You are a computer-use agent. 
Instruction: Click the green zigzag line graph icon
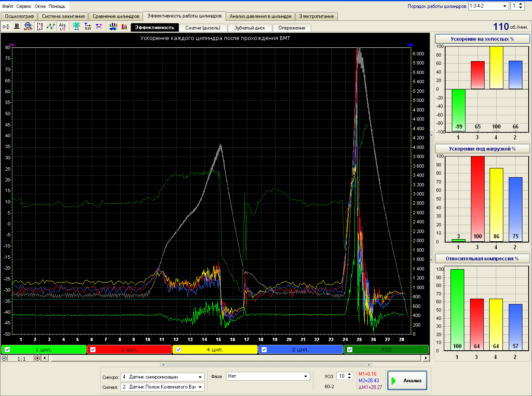point(51,27)
